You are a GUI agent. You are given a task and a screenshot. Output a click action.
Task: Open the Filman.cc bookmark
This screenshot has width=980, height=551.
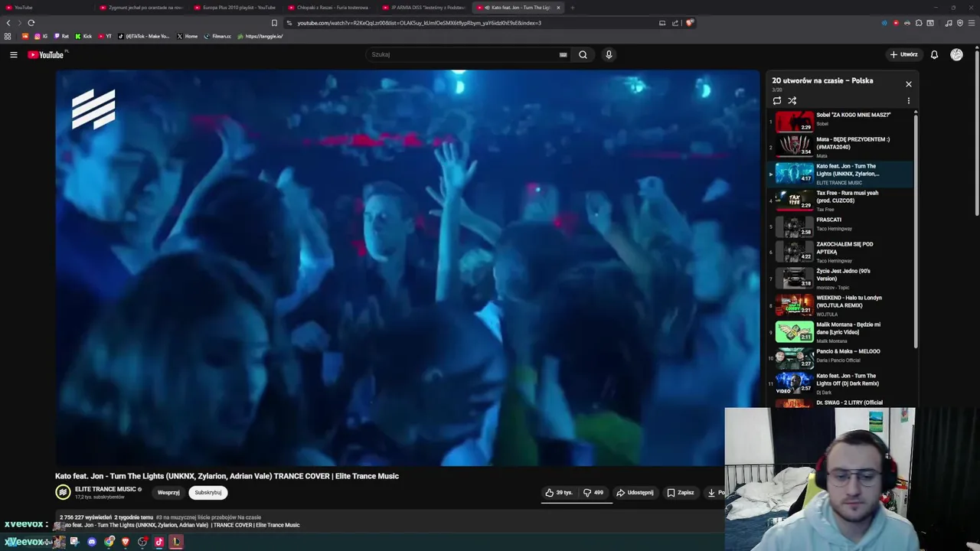click(x=218, y=36)
